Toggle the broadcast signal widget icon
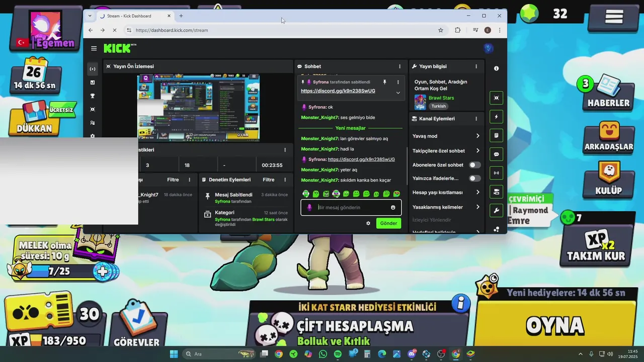 pos(497,173)
